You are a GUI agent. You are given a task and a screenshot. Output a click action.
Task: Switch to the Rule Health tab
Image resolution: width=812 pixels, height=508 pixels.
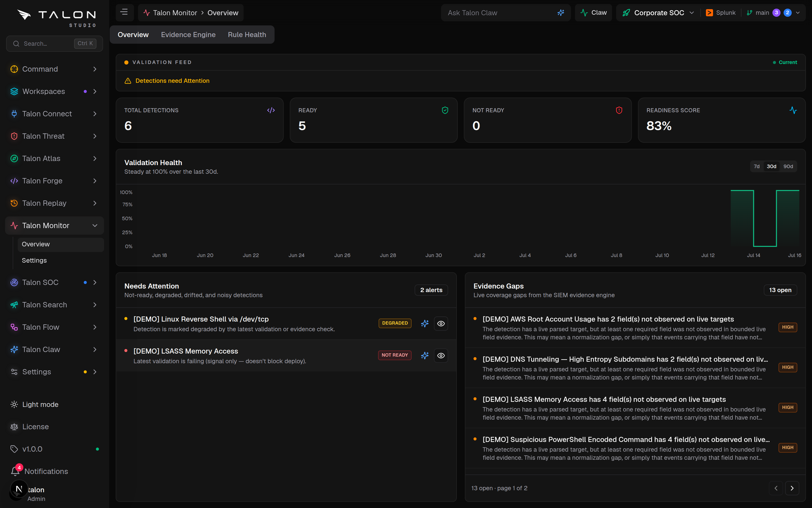click(247, 35)
